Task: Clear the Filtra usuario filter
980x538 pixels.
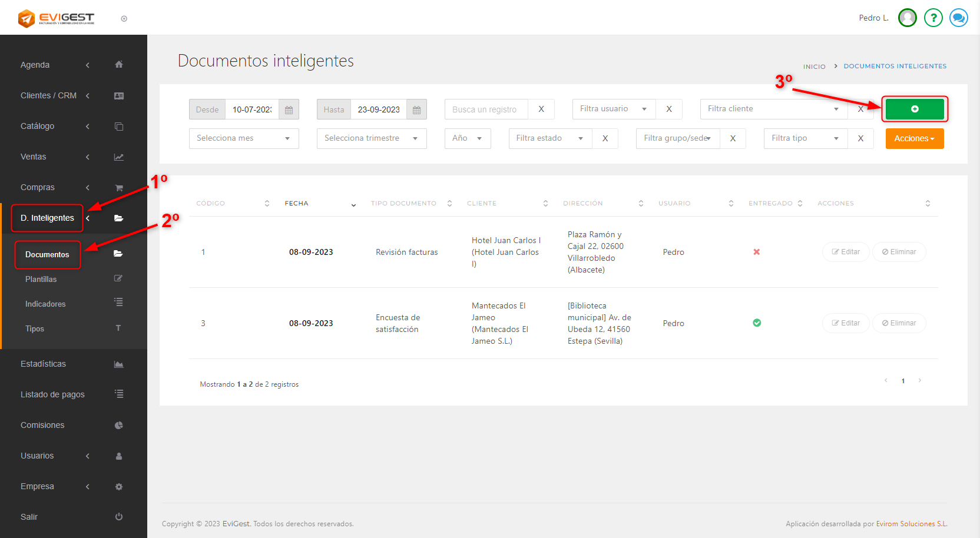Action: [669, 109]
